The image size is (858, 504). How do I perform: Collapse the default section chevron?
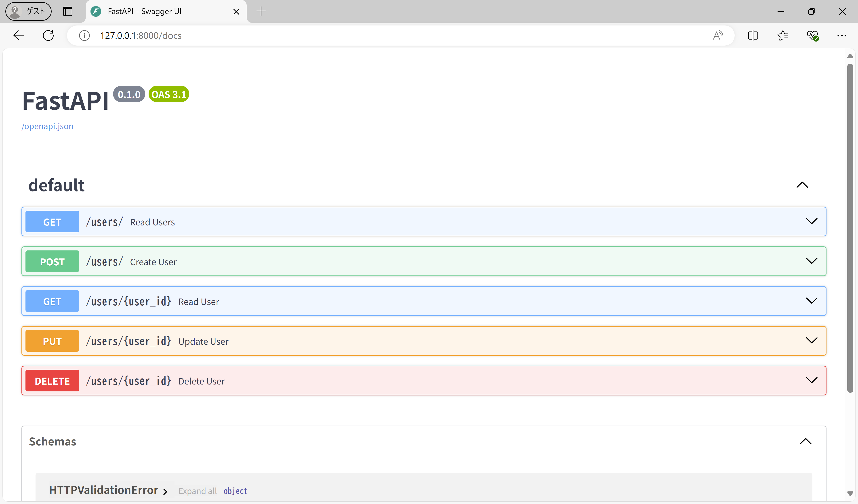tap(802, 185)
